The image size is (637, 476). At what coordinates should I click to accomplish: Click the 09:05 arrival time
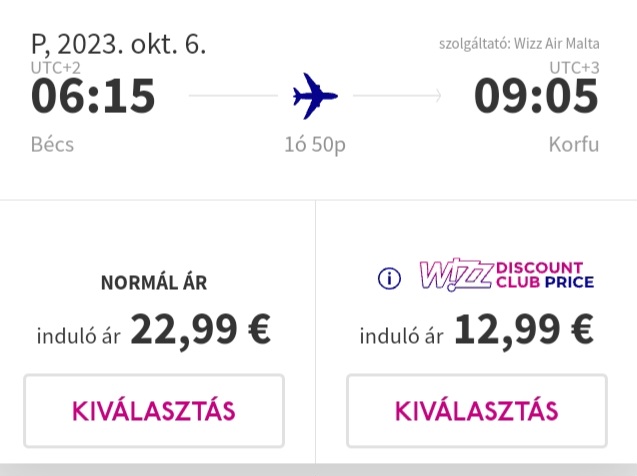point(536,96)
